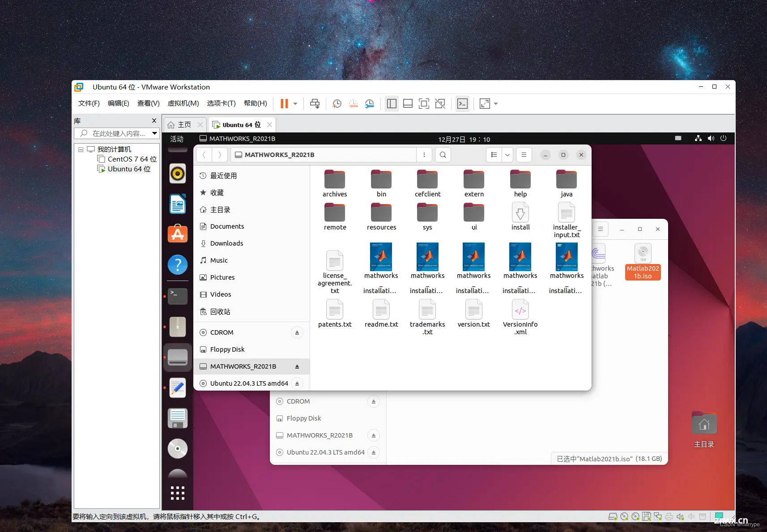
Task: Click MATHWORKS_R2021B path bar
Action: (x=324, y=155)
